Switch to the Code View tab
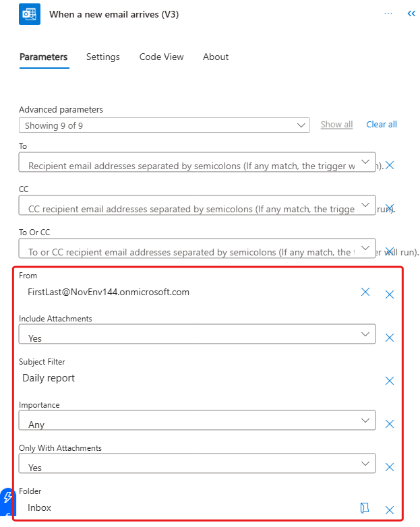The image size is (420, 527). 161,57
